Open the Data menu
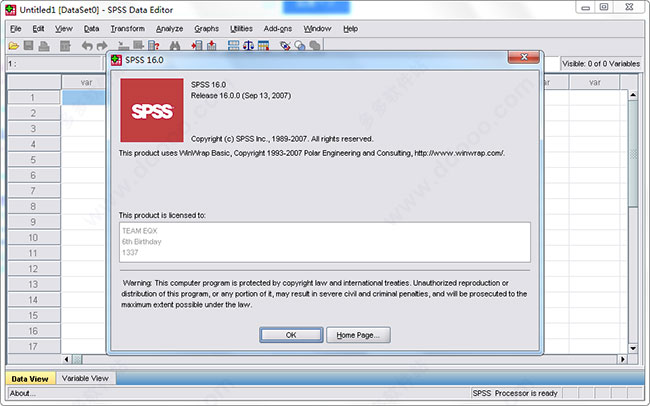This screenshot has width=650, height=406. click(91, 29)
